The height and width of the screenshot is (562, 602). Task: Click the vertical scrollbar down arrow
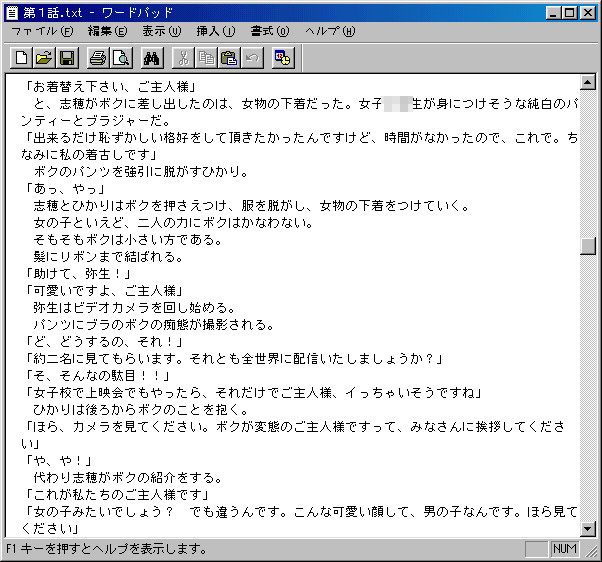coord(589,528)
